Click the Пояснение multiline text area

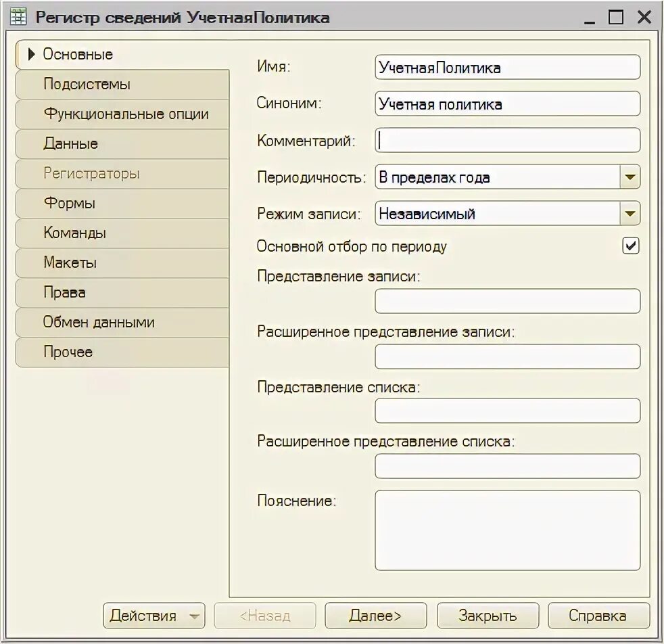point(507,530)
